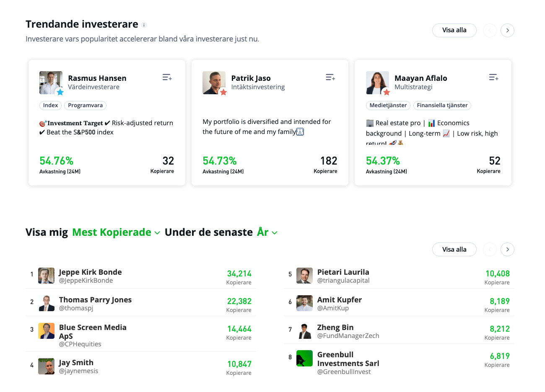Select the Programvara tag
The width and height of the screenshot is (545, 392).
(x=85, y=106)
